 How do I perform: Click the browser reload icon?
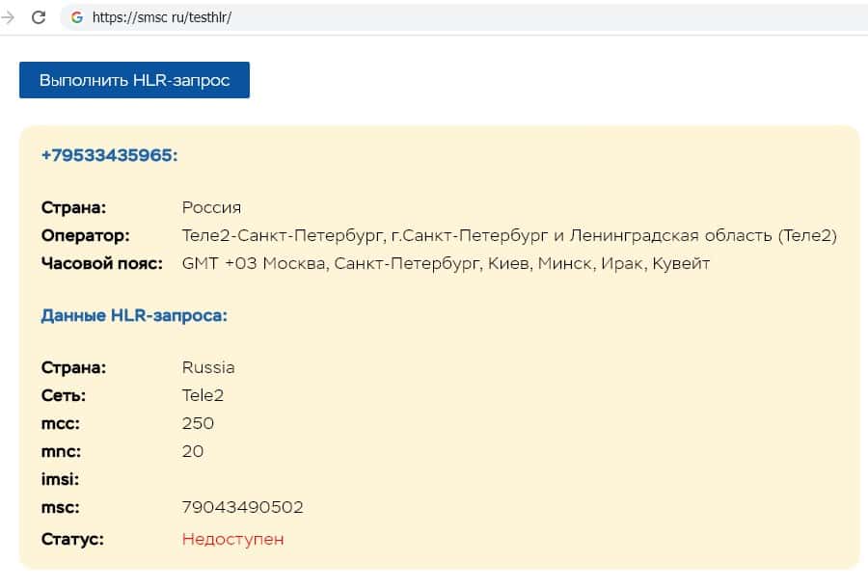pos(39,17)
